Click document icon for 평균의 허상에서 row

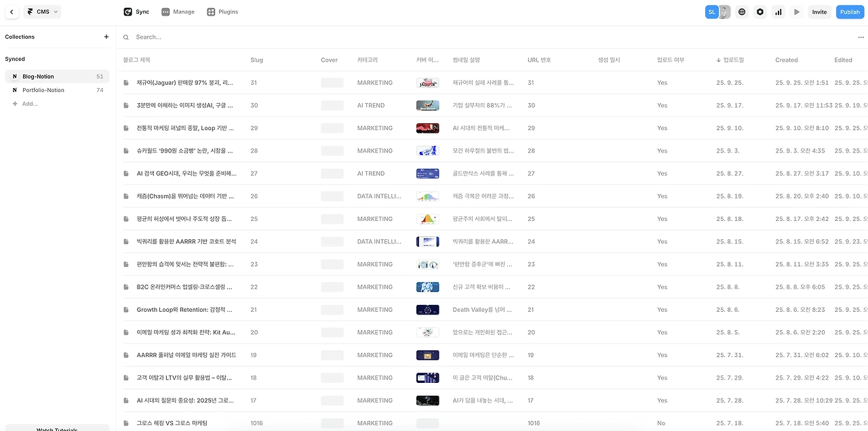pos(126,219)
